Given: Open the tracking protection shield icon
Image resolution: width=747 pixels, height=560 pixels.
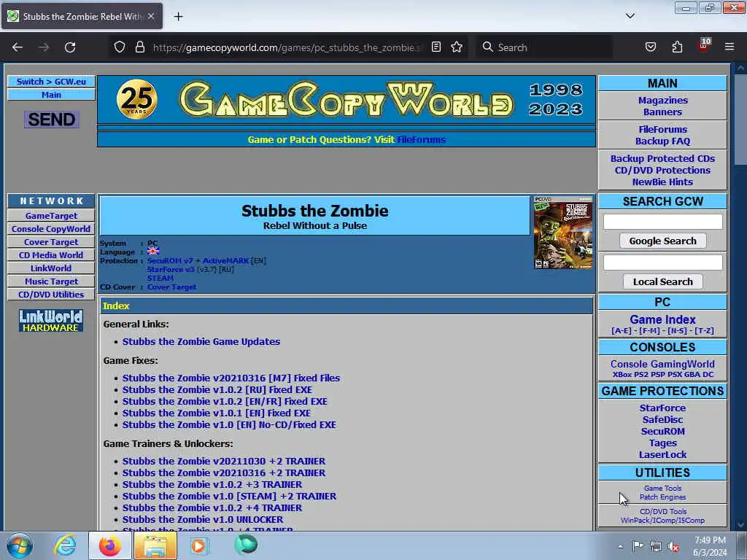Looking at the screenshot, I should (120, 47).
